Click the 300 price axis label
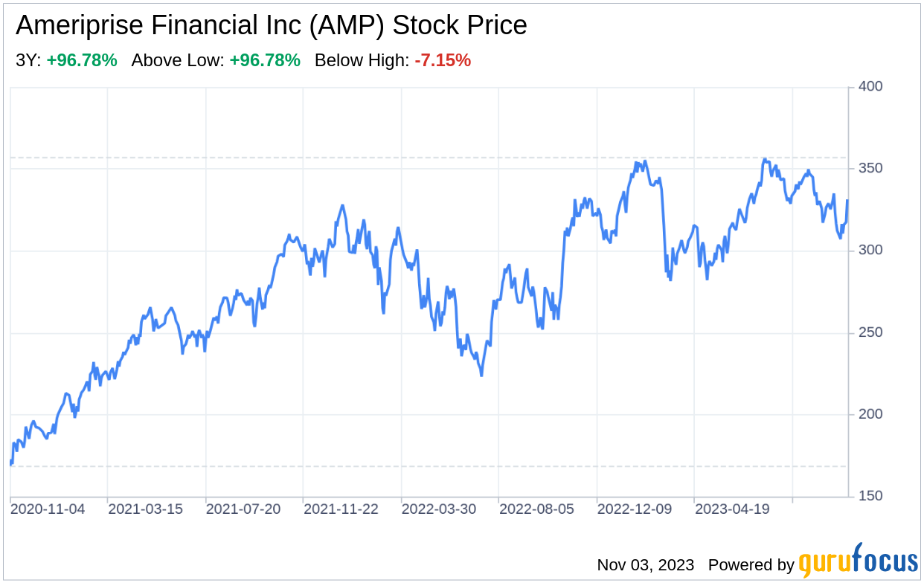The width and height of the screenshot is (924, 583). tap(870, 251)
